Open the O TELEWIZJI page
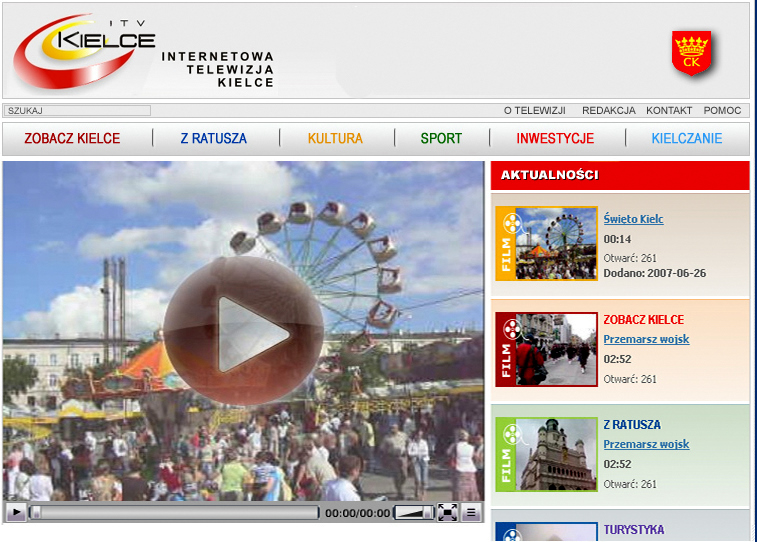 534,111
